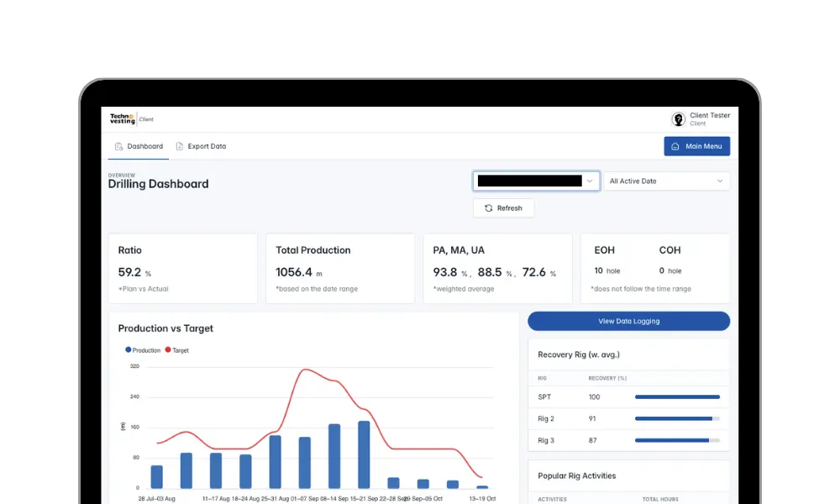
Task: Click the SPT recovery progress bar
Action: 677,396
